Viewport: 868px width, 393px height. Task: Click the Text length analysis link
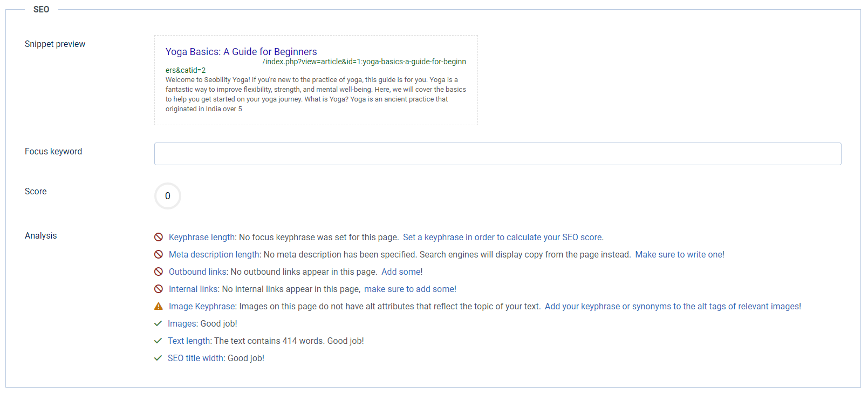pos(189,341)
